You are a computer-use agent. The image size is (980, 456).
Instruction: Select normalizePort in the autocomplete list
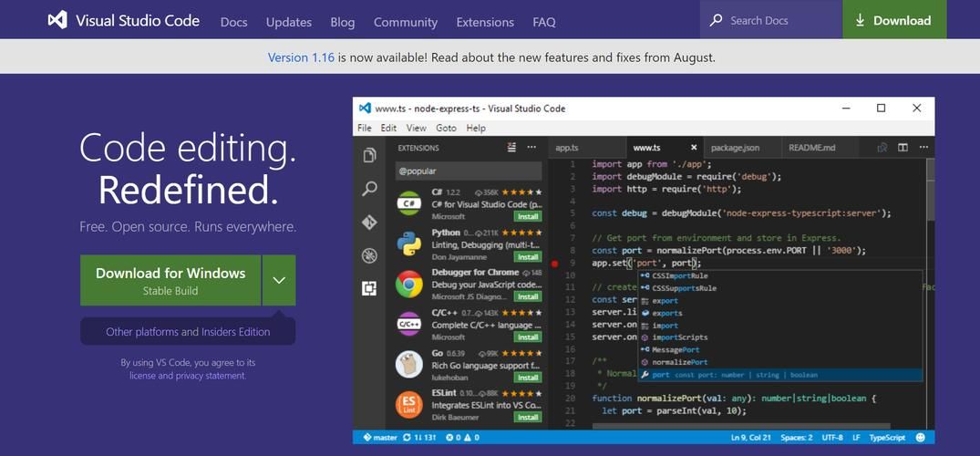(679, 362)
